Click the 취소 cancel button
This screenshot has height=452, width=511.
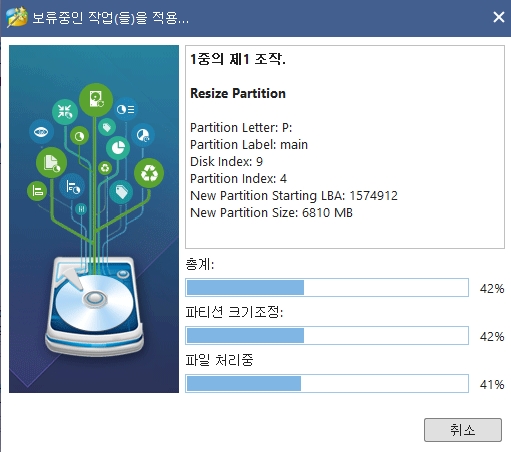tap(463, 430)
